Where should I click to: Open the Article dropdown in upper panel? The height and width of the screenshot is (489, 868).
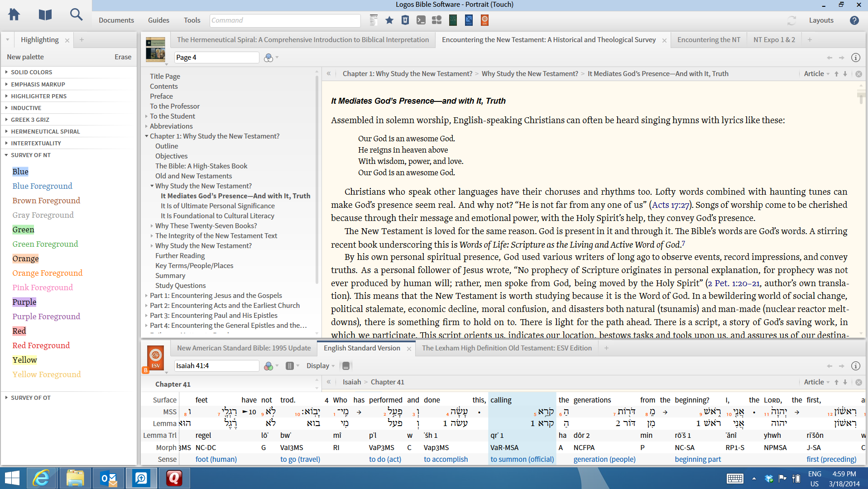[x=817, y=74]
